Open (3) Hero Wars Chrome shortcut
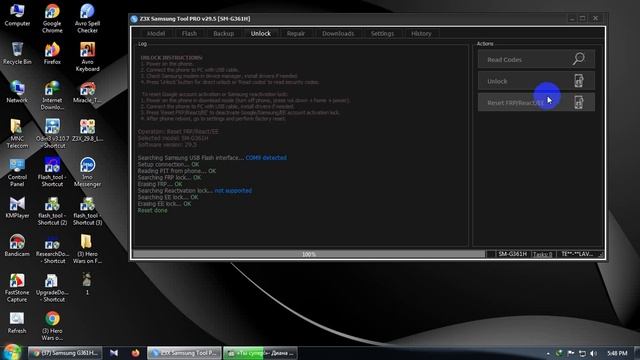Viewport: 640px width, 360px height. pyautogui.click(x=52, y=326)
